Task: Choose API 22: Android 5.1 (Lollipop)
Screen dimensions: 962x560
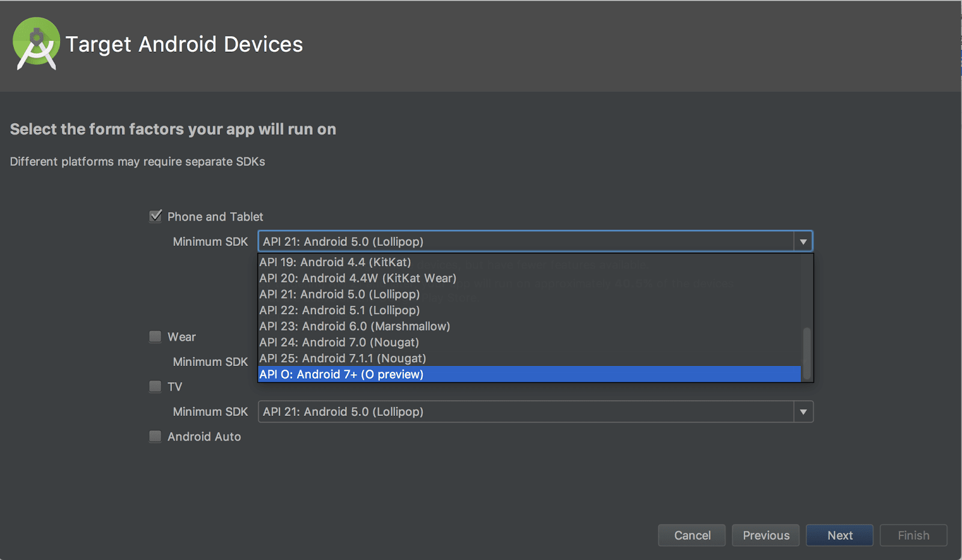Action: click(340, 311)
